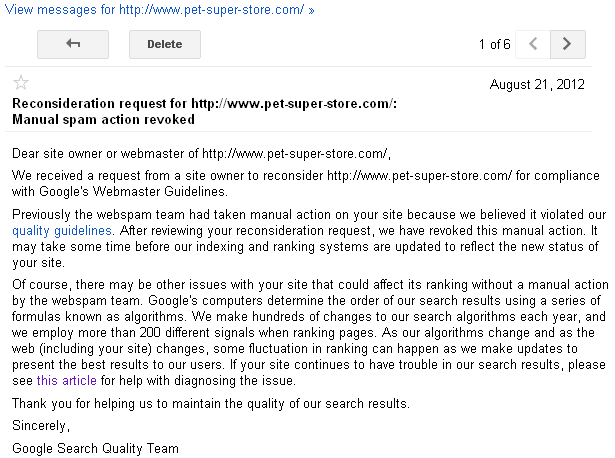This screenshot has height=458, width=615.
Task: Go to the previous message chevron
Action: [533, 44]
